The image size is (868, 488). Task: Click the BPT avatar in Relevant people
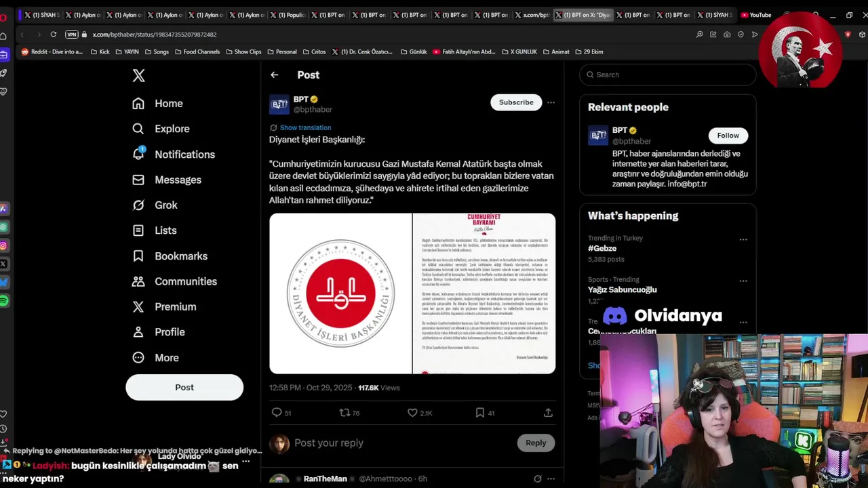(598, 136)
